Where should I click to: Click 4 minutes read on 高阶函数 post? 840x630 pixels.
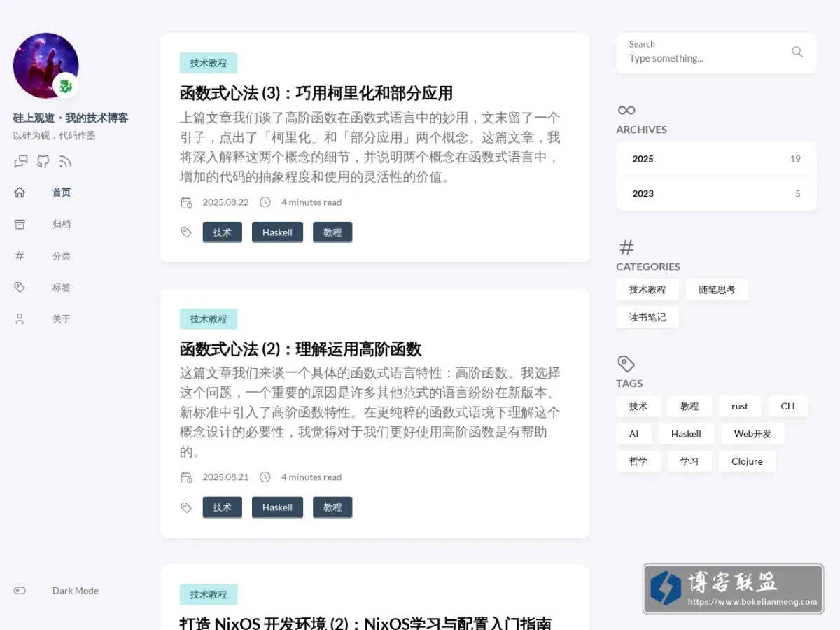click(311, 477)
